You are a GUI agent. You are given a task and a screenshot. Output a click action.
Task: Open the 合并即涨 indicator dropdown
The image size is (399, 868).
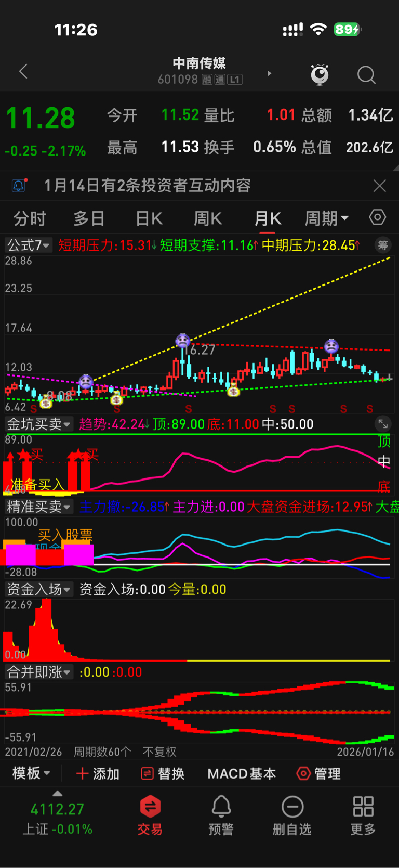(38, 672)
